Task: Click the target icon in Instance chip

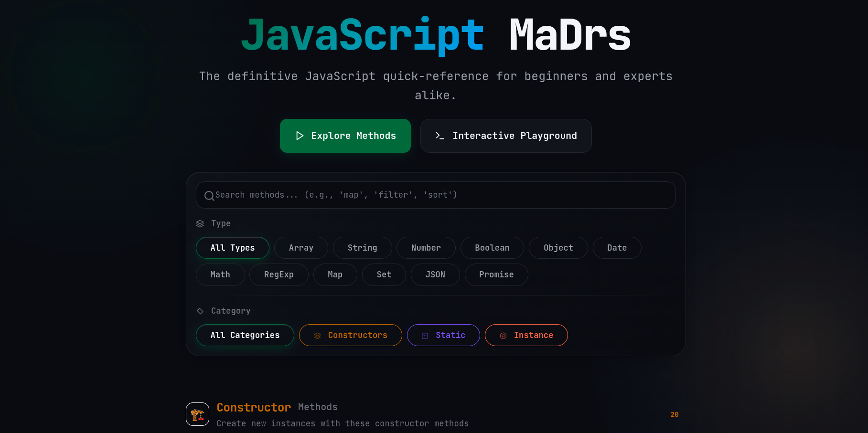Action: coord(503,336)
